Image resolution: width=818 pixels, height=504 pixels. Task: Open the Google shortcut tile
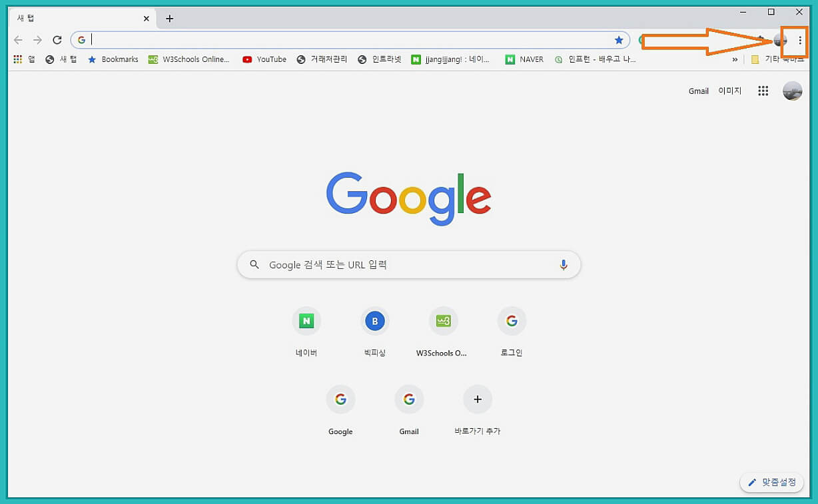pyautogui.click(x=340, y=410)
